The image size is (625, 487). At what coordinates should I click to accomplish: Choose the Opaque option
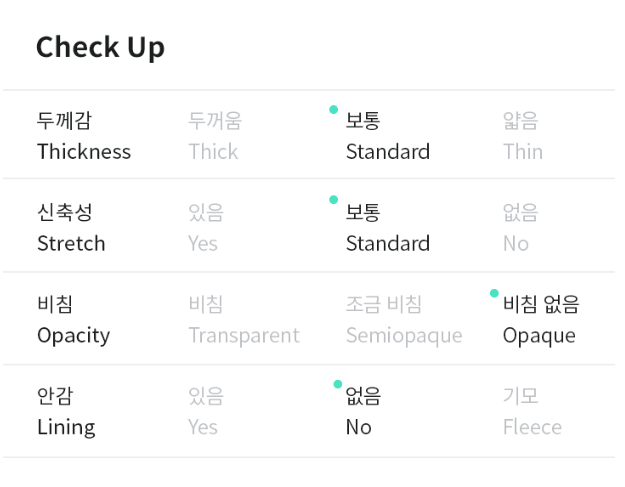[541, 320]
